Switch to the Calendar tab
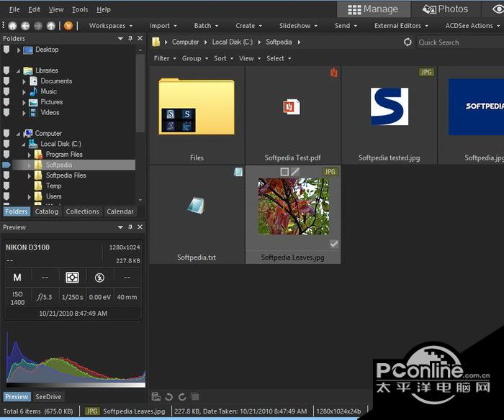The height and width of the screenshot is (420, 504). (120, 211)
